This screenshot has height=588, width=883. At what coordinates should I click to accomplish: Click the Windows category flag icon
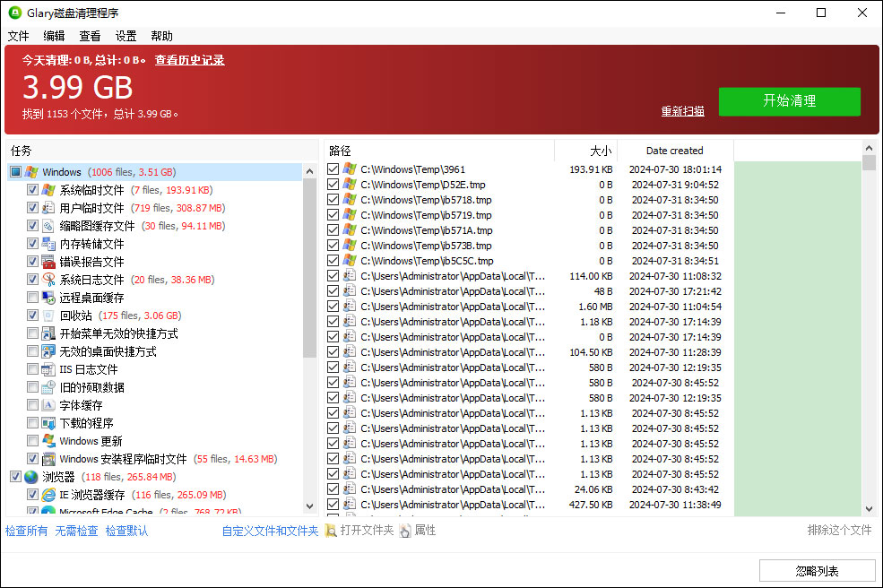pos(31,172)
